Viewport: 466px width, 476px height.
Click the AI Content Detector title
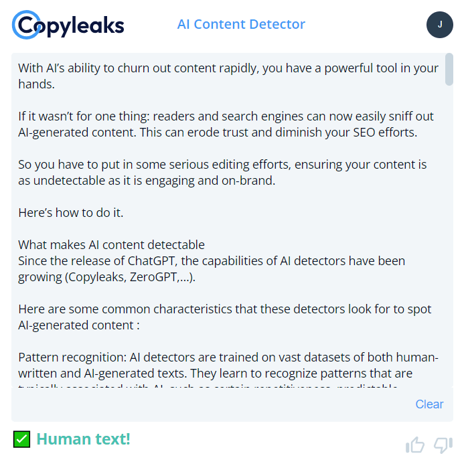coord(241,25)
